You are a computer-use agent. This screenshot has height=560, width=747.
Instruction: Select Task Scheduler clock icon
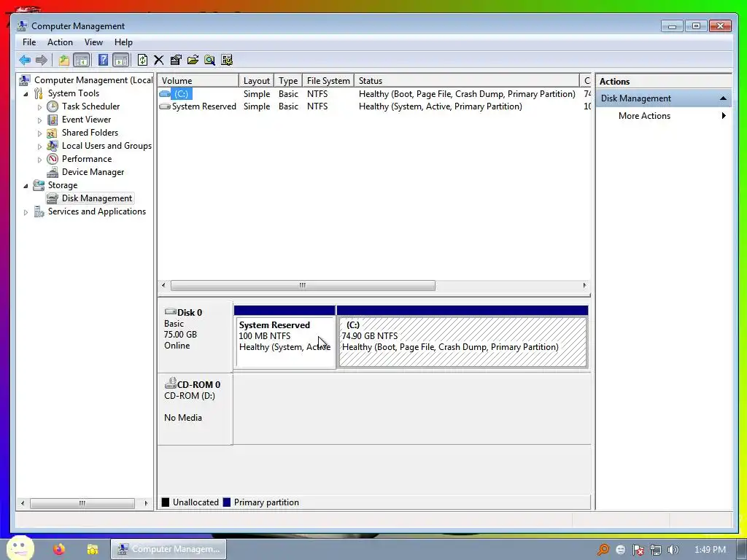point(53,106)
